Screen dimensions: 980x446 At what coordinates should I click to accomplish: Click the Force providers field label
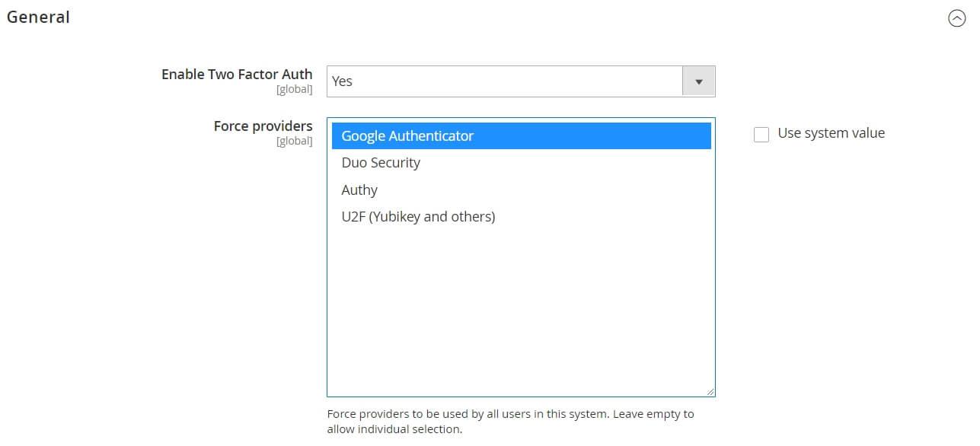pyautogui.click(x=263, y=126)
